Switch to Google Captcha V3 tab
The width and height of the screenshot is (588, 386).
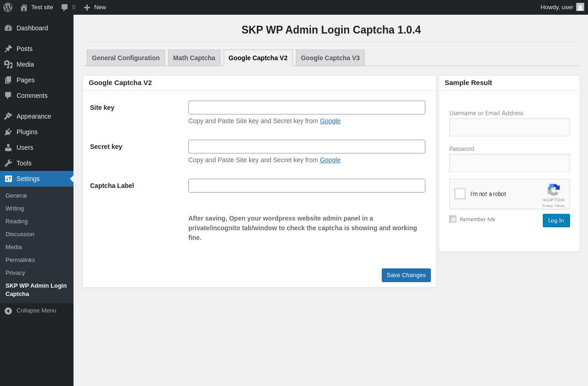tap(330, 58)
